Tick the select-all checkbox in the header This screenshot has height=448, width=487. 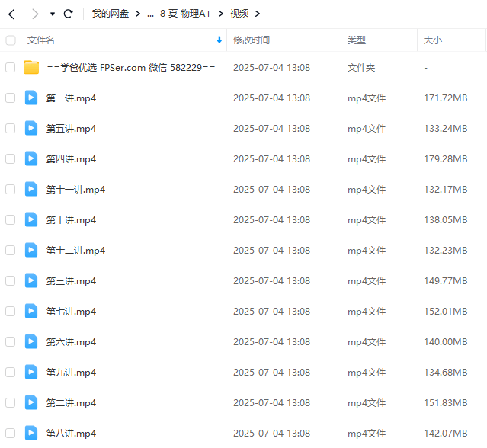[11, 40]
